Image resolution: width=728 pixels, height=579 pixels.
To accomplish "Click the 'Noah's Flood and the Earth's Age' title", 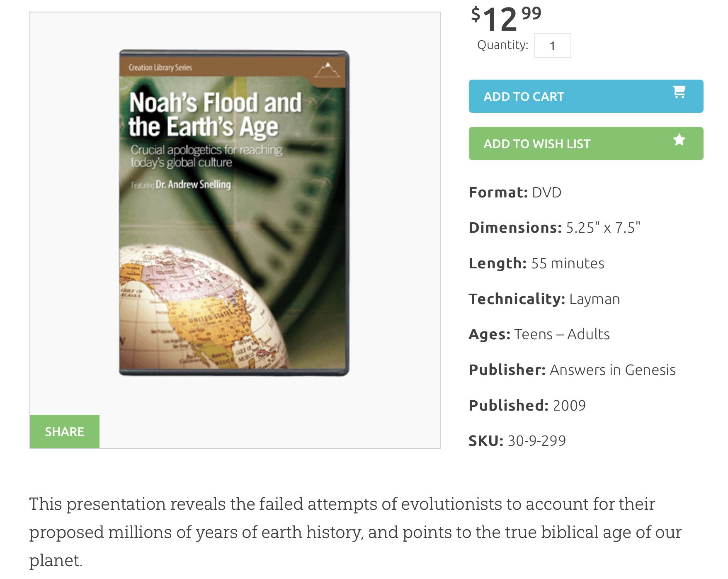I will pyautogui.click(x=215, y=114).
